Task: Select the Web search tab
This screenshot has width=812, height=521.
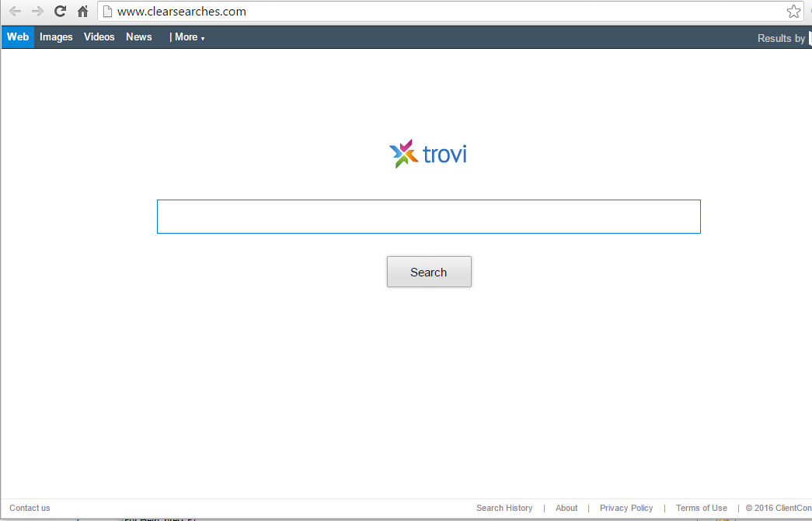Action: pyautogui.click(x=18, y=37)
